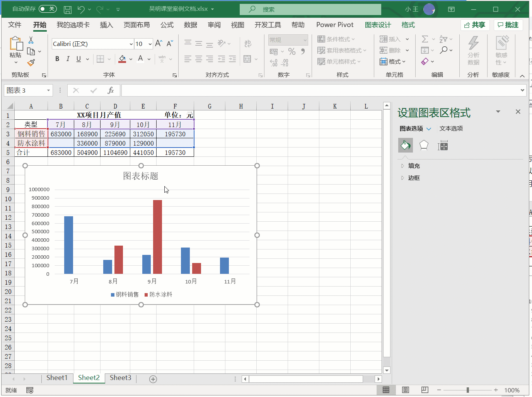Viewport: 532px width, 397px height.
Task: Click the Undo arrow icon
Action: coord(81,9)
